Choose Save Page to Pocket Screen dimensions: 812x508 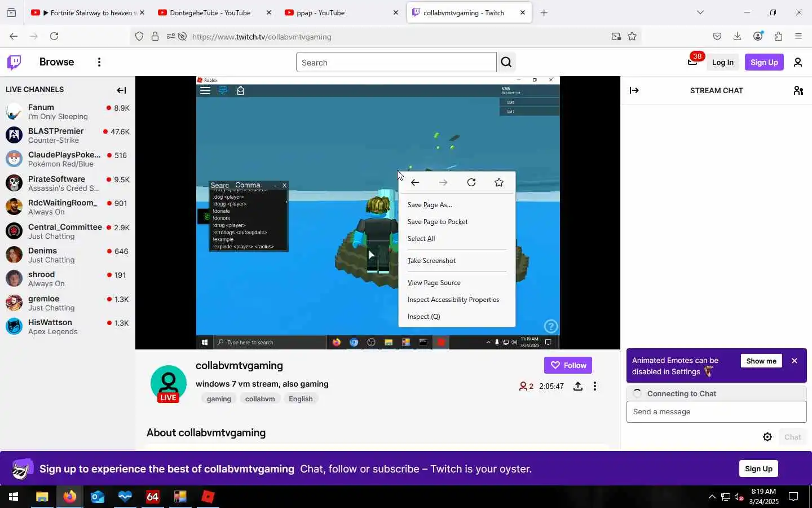[x=457, y=222]
